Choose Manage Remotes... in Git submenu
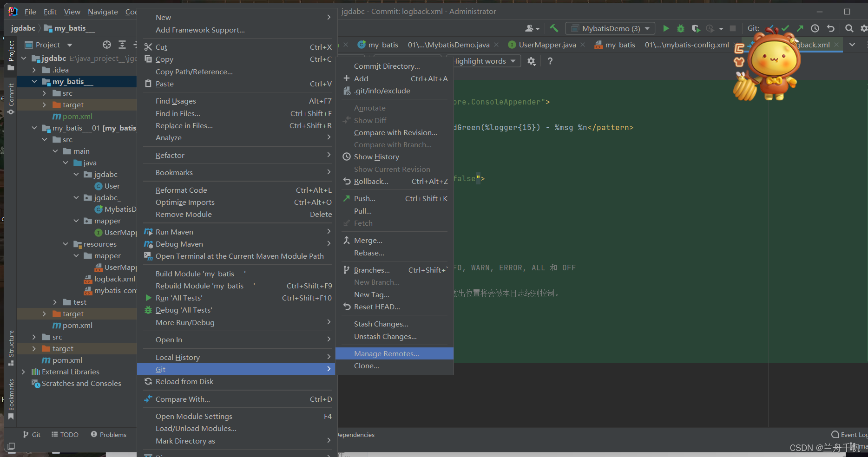Screen dimensions: 868x457 [395, 354]
